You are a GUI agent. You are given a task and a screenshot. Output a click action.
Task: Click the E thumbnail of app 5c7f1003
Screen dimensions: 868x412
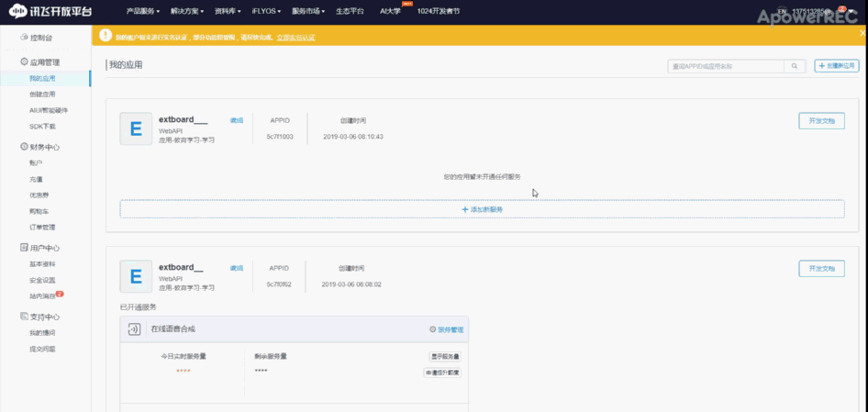pos(136,128)
